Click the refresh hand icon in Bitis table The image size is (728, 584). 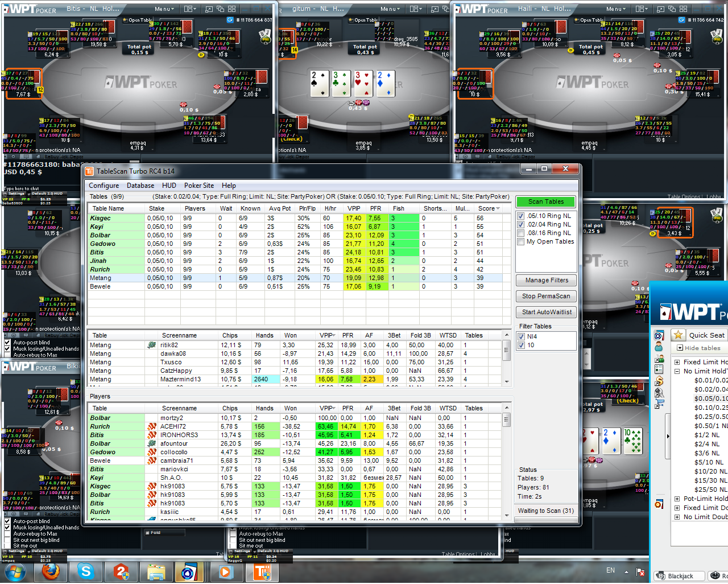230,20
